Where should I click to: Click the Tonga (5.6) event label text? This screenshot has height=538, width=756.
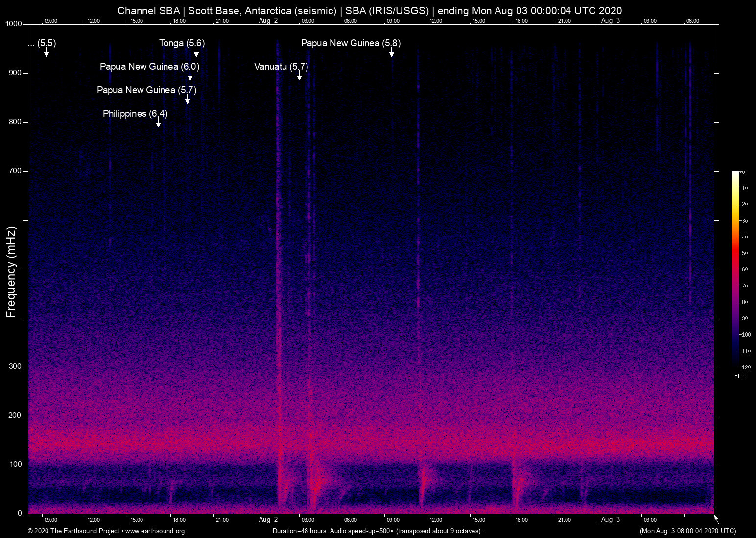click(x=182, y=43)
